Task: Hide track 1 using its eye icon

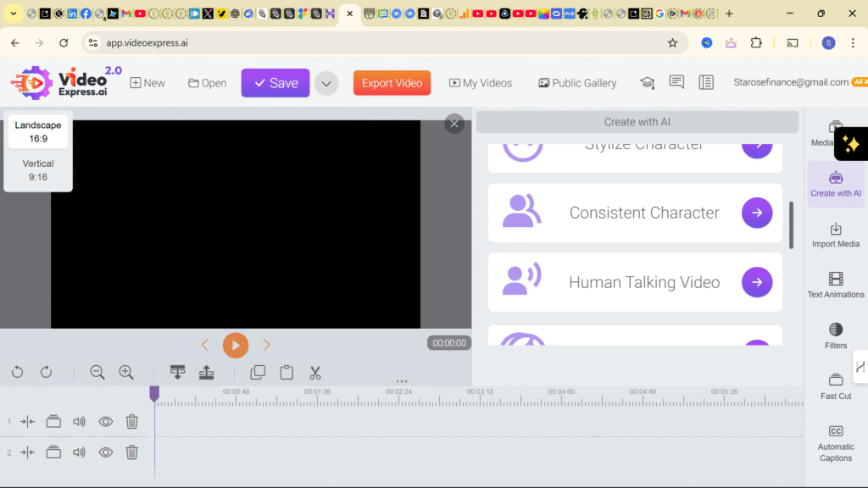Action: tap(105, 421)
